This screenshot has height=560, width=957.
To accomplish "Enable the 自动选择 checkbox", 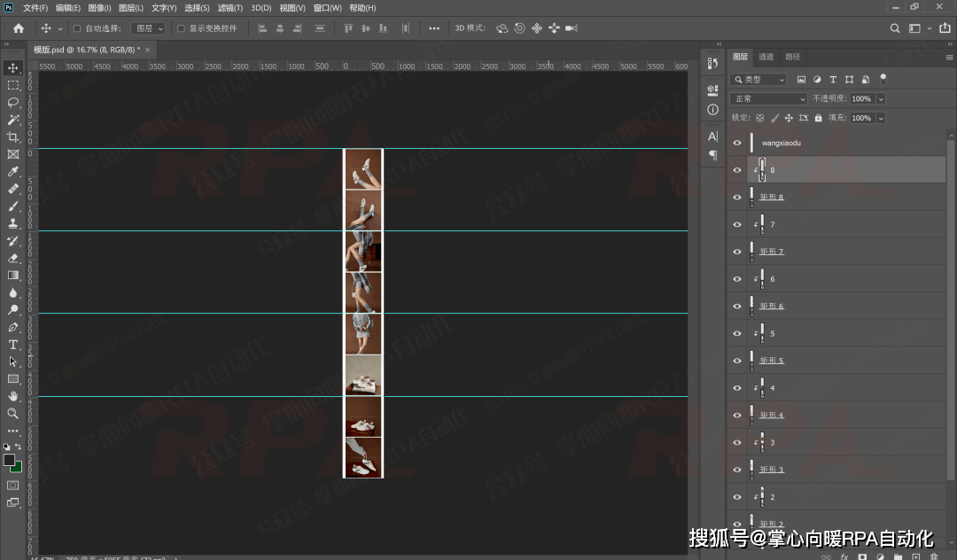I will pyautogui.click(x=77, y=28).
